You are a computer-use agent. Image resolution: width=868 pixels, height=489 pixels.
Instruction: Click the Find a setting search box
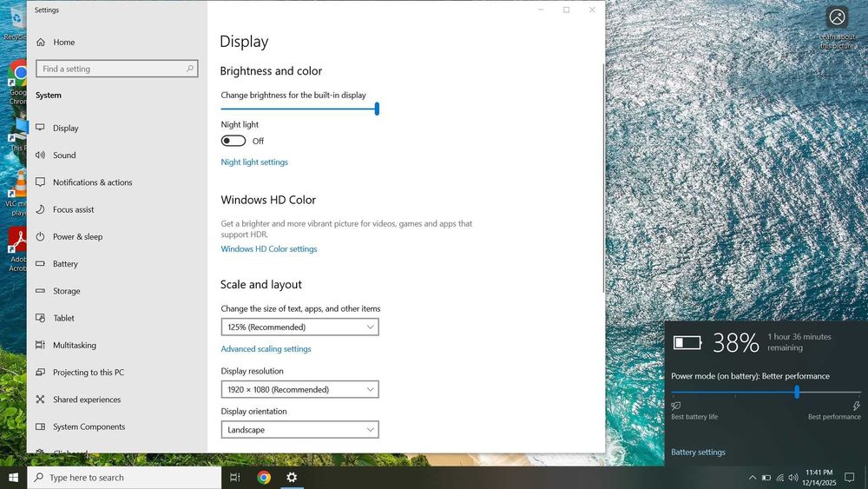coord(117,69)
